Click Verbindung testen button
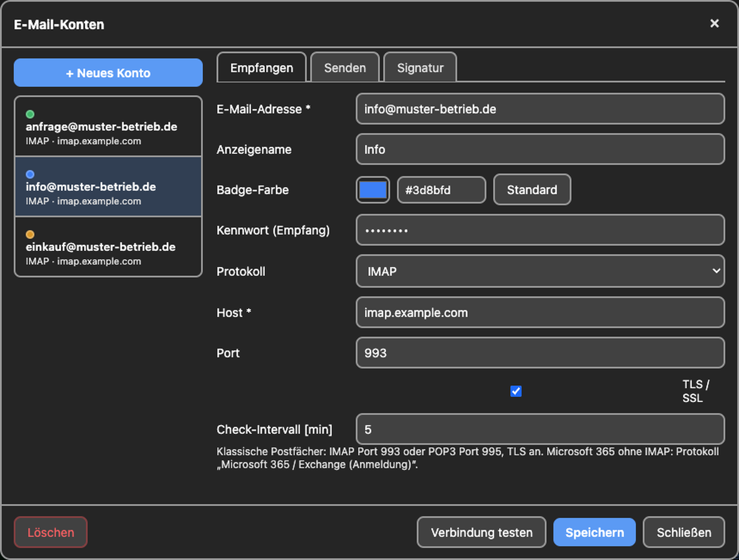739x560 pixels. (481, 533)
